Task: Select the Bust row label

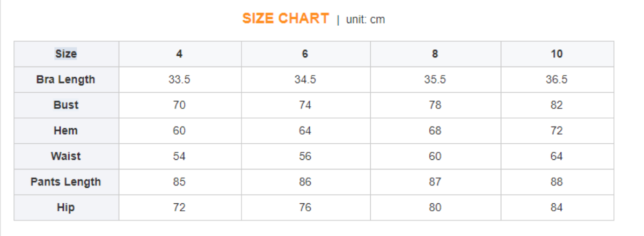Action: pyautogui.click(x=65, y=105)
